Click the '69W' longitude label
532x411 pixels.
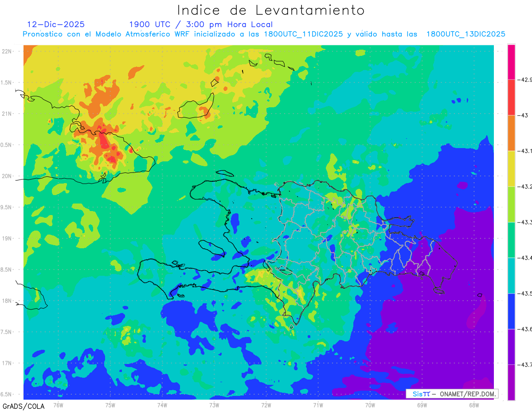(422, 405)
